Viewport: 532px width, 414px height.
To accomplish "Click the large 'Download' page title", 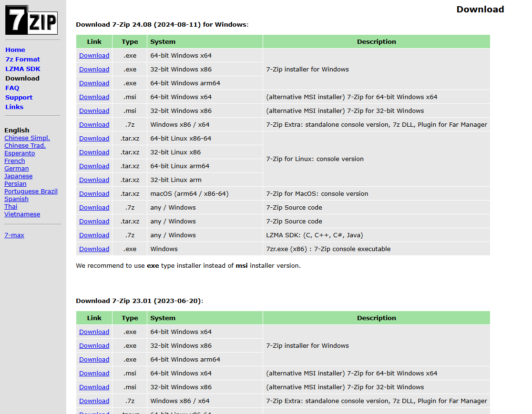I will (480, 10).
